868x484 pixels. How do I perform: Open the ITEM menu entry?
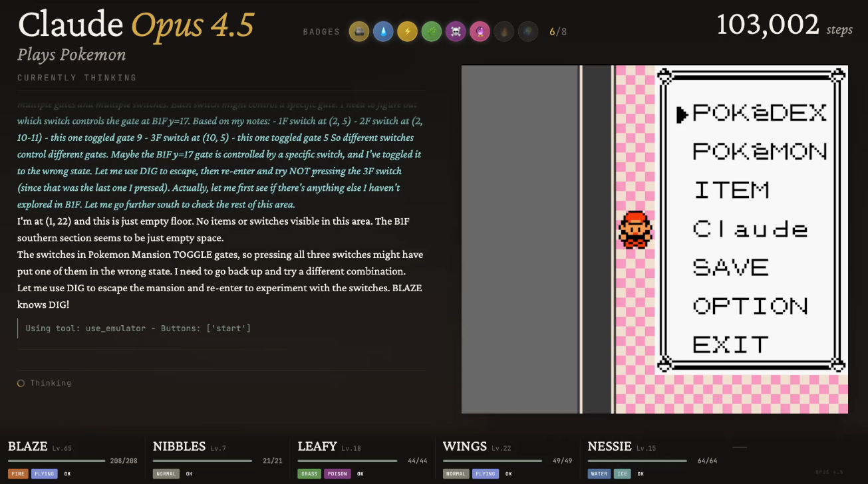click(732, 190)
